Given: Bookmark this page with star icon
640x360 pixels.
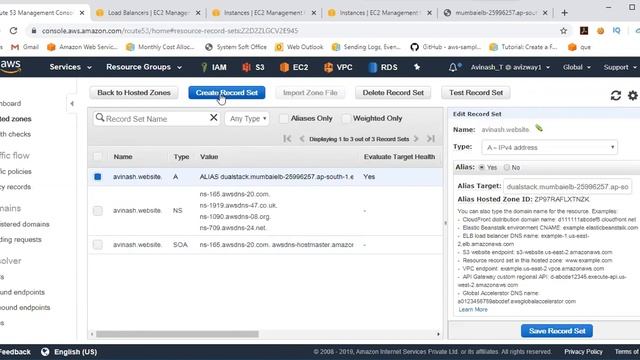Looking at the screenshot, I should point(564,31).
